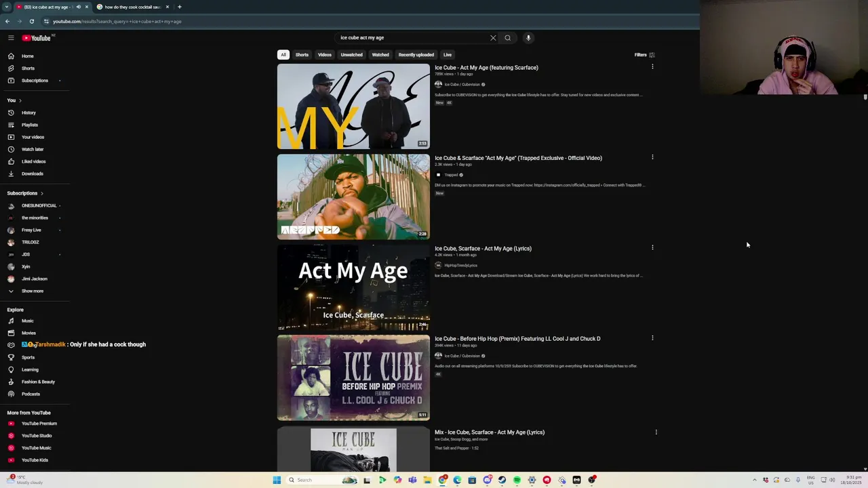The image size is (868, 488).
Task: Select the All filter chip
Action: tap(283, 55)
